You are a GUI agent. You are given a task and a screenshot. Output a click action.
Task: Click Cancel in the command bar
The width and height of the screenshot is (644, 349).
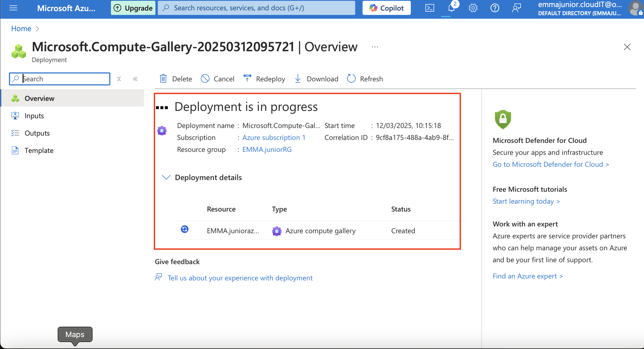coord(217,79)
